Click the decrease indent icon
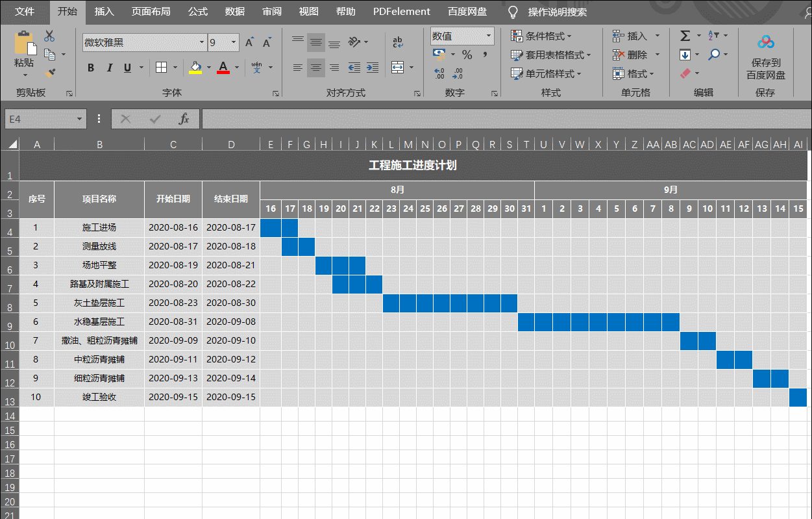This screenshot has height=519, width=812. (354, 68)
